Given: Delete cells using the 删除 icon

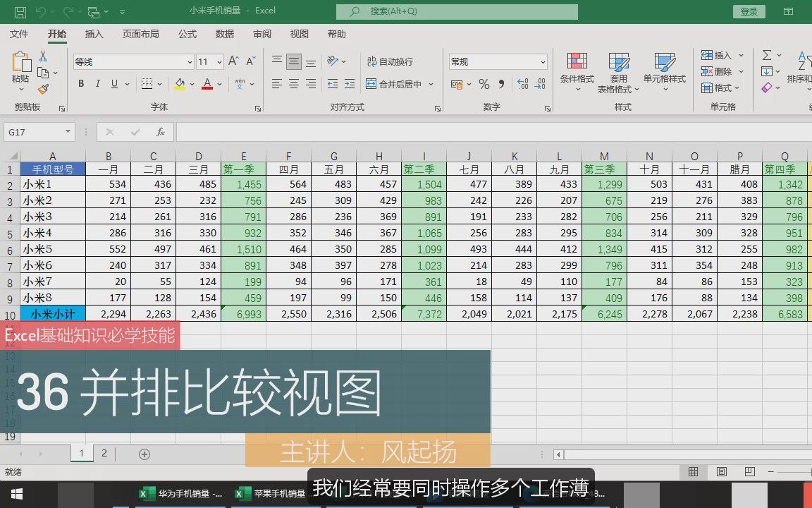Looking at the screenshot, I should [717, 71].
